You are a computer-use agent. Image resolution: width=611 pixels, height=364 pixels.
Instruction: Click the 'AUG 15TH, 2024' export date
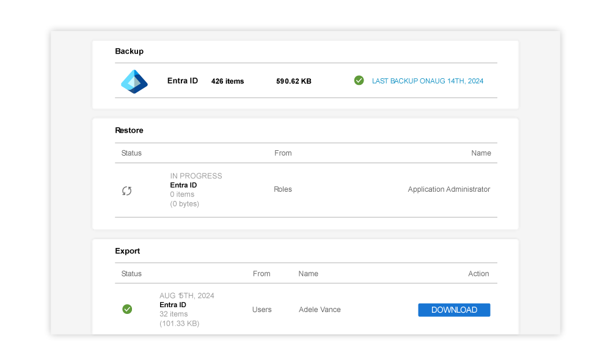point(186,296)
